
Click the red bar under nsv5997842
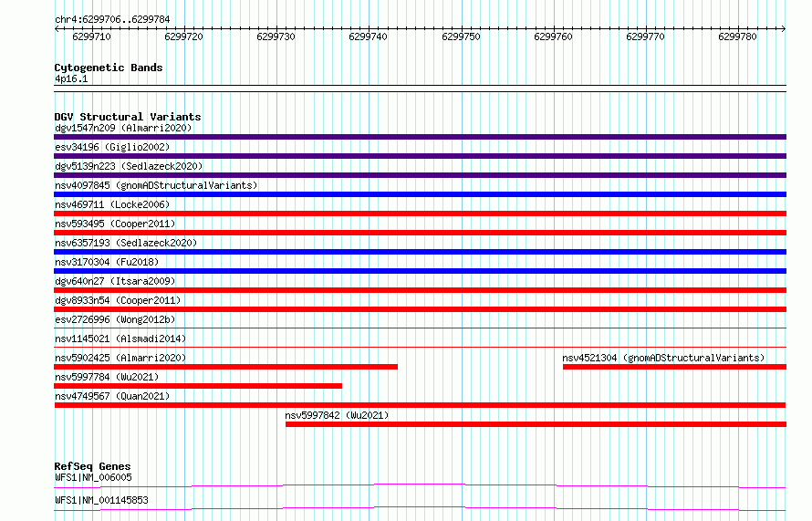[536, 424]
